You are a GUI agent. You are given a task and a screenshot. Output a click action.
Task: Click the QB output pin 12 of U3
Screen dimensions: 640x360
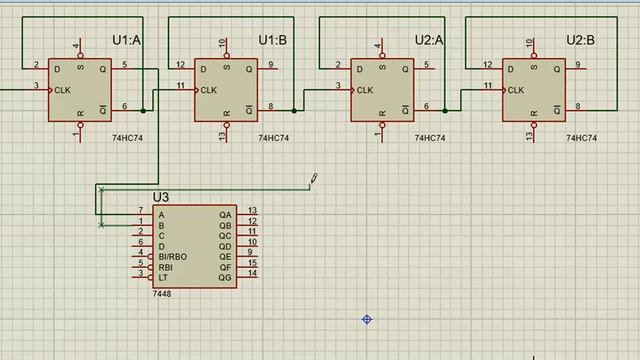[x=247, y=225]
